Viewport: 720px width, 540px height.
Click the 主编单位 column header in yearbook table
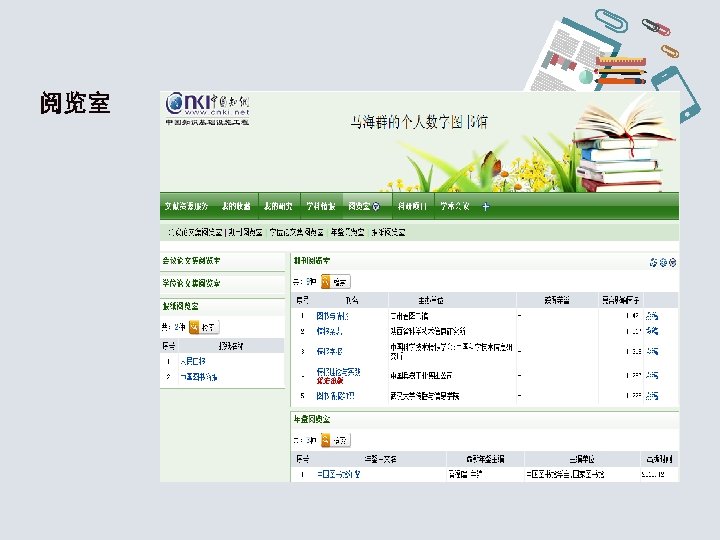coord(582,459)
